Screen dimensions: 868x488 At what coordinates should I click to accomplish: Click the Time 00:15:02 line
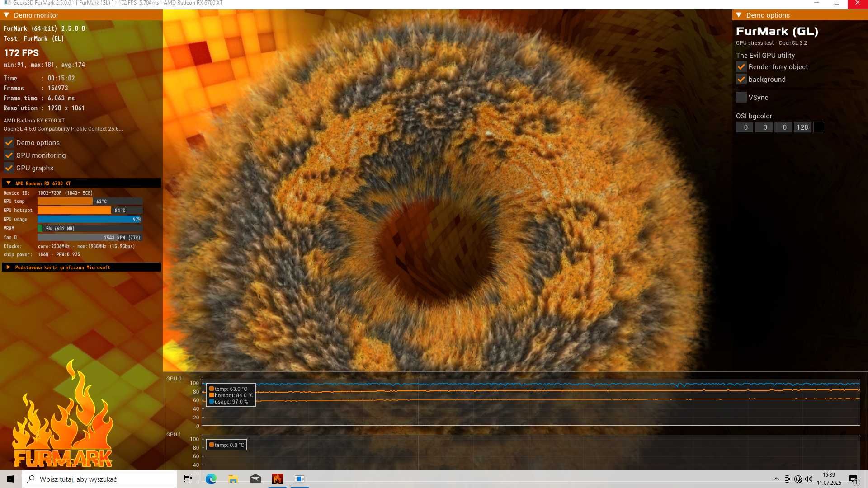[39, 78]
